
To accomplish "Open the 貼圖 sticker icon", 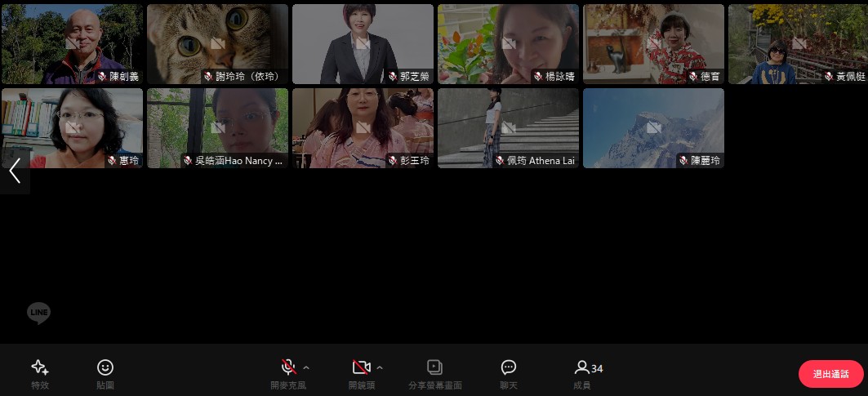I will coord(105,367).
